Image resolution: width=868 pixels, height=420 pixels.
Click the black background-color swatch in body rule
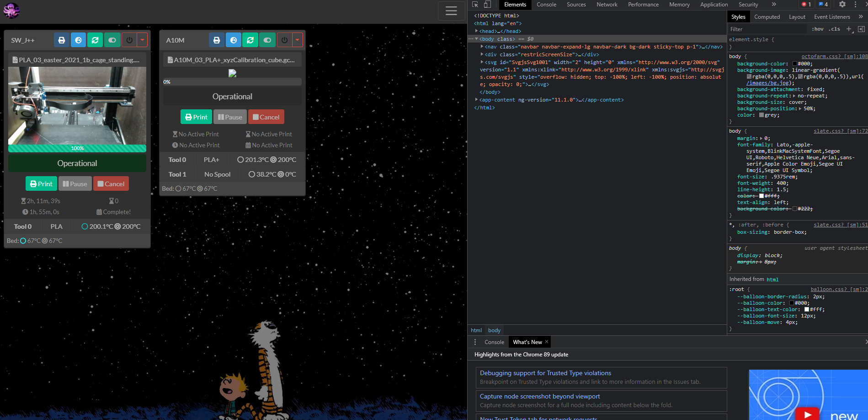tap(795, 64)
